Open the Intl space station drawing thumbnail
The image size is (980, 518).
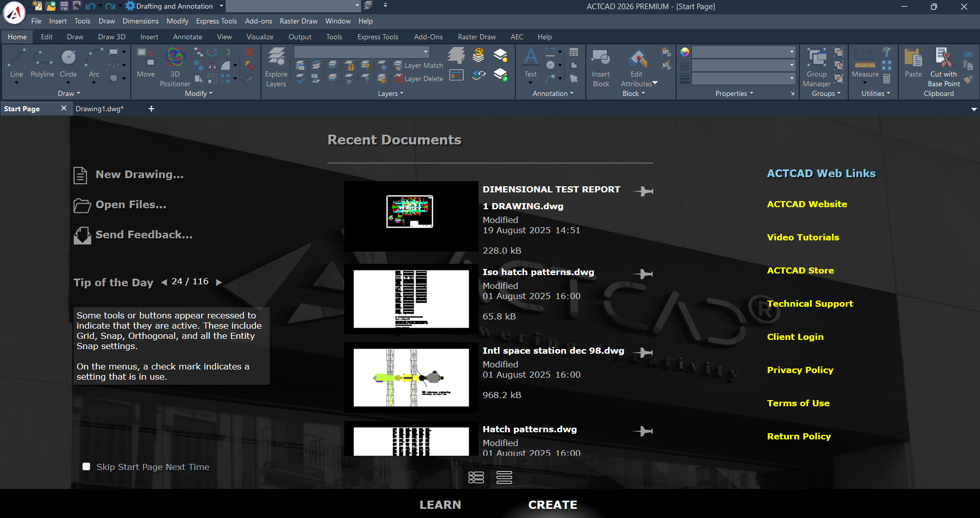411,378
